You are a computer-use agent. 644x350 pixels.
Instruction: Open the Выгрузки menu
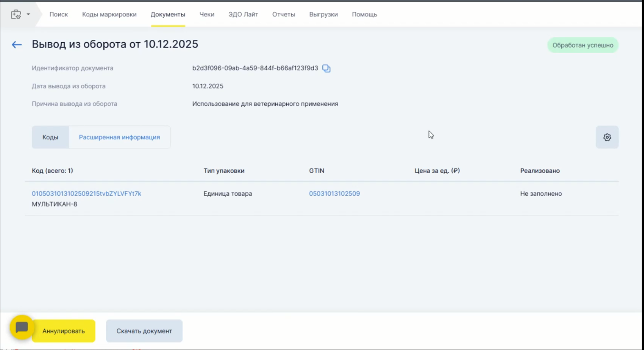(323, 15)
